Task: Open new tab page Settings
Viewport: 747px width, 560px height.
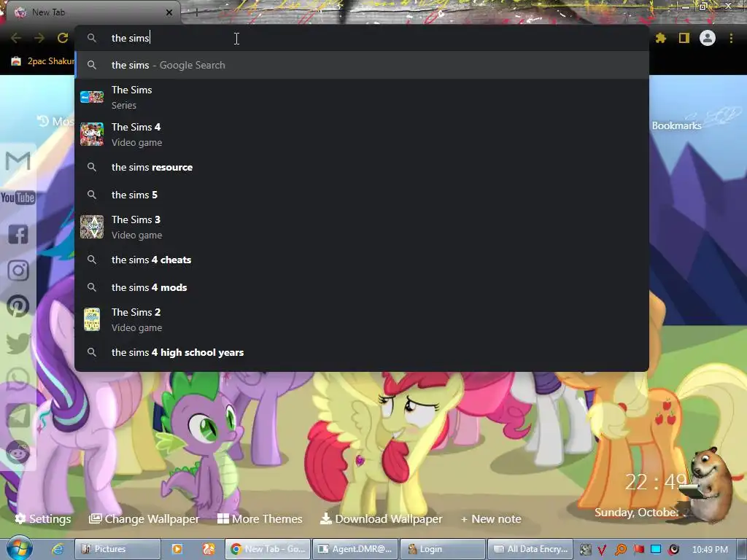Action: click(x=43, y=518)
